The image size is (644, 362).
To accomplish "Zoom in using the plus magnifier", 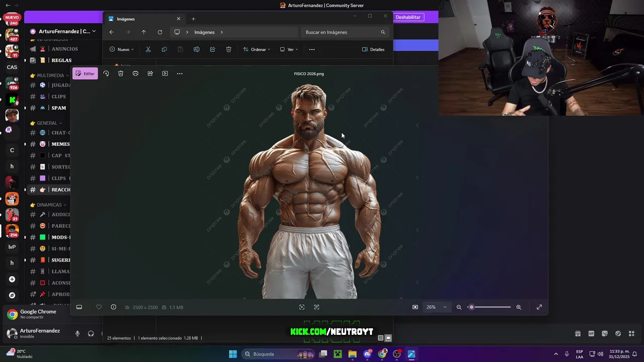I will coord(519,307).
